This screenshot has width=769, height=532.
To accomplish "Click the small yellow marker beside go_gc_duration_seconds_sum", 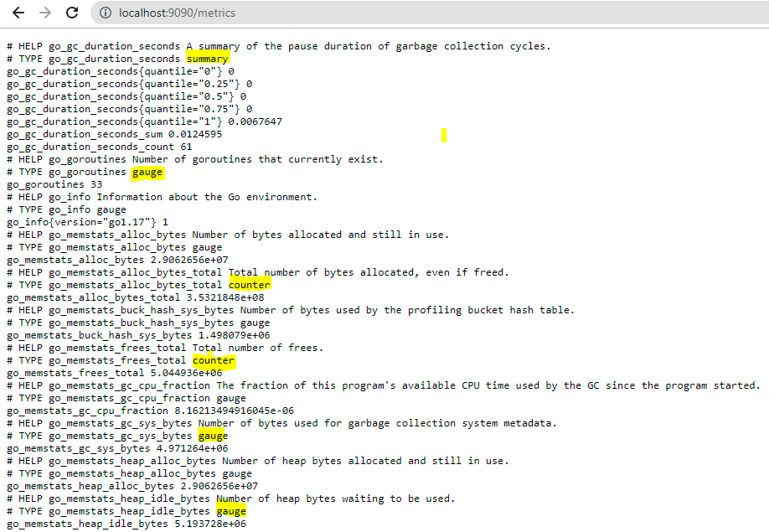I will coord(444,135).
